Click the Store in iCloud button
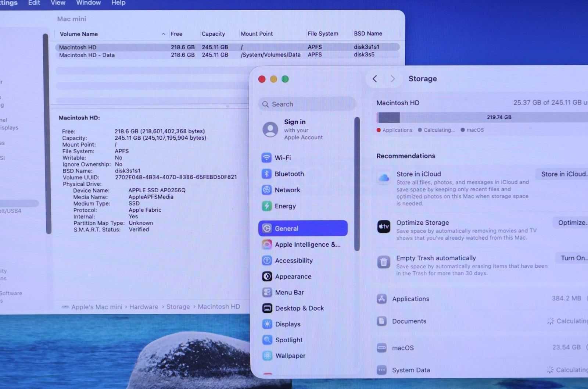The height and width of the screenshot is (389, 588). 563,174
